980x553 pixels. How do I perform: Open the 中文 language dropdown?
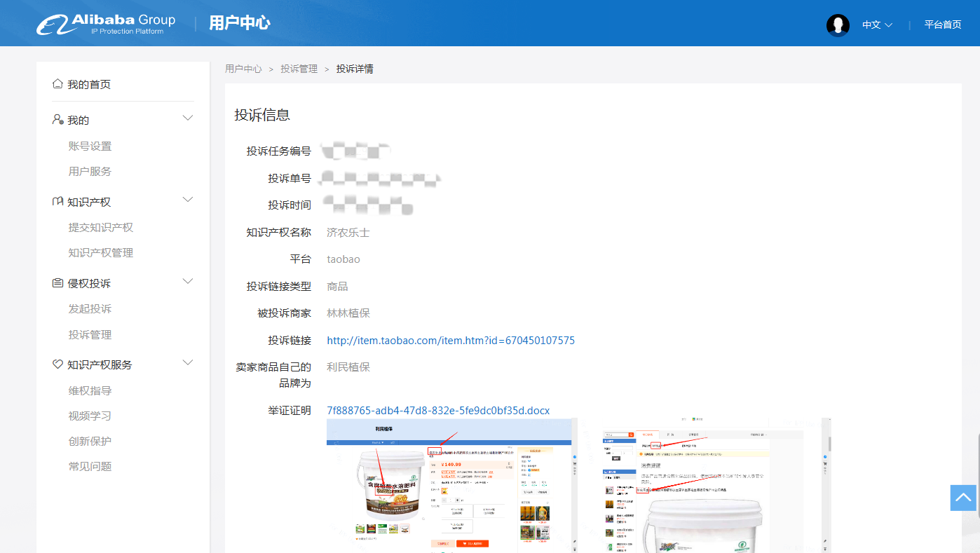click(877, 25)
